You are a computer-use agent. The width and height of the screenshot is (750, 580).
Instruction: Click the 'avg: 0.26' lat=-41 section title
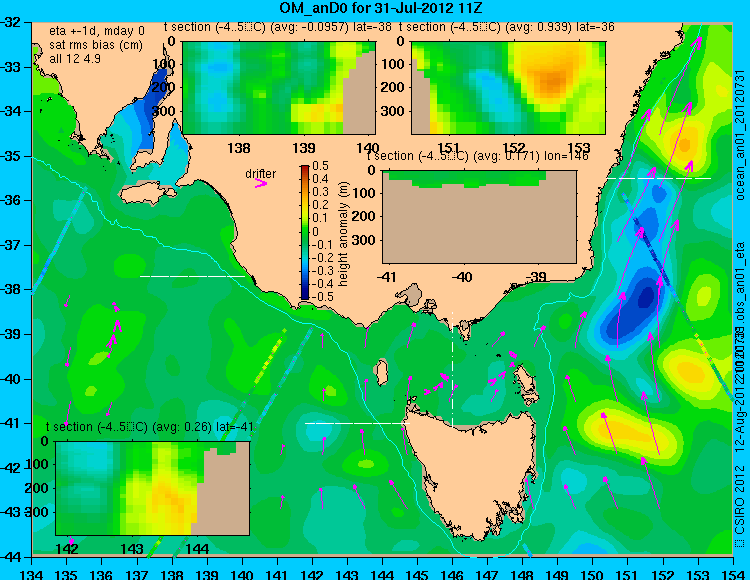pyautogui.click(x=149, y=427)
